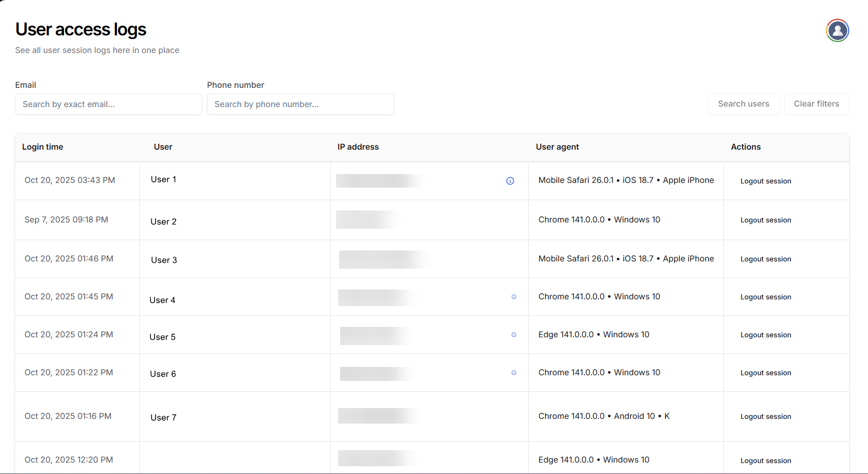Click the info icon in User 1's IP row
The image size is (868, 474).
pos(510,181)
